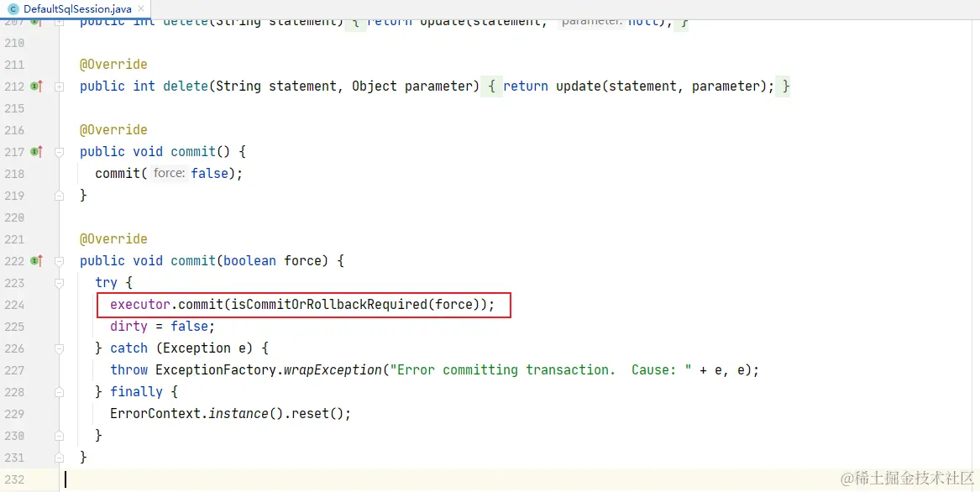Expand the folded delete method on line 212
Viewport: 980px width, 492px height.
point(60,86)
